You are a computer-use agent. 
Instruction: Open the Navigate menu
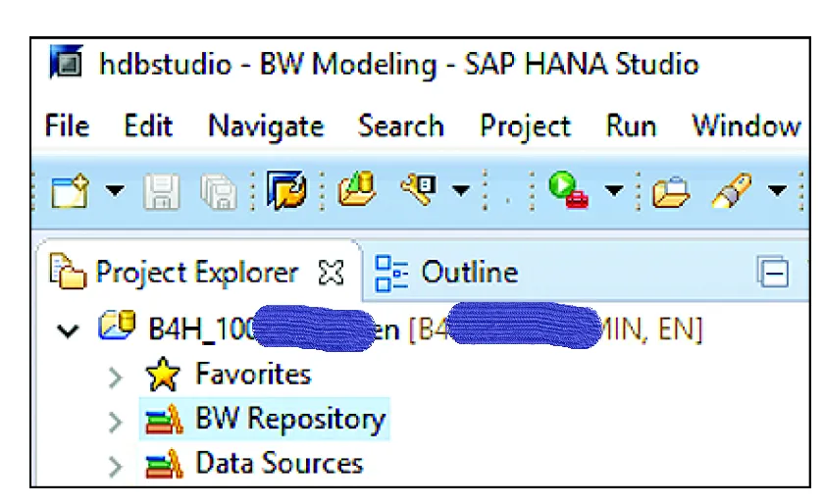(x=266, y=127)
